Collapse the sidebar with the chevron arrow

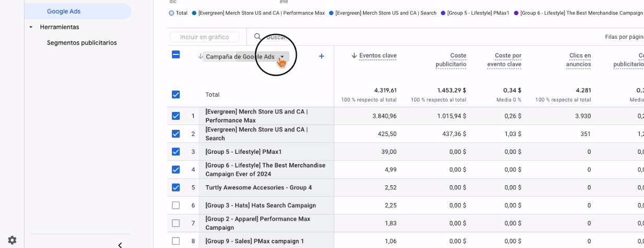[x=120, y=244]
